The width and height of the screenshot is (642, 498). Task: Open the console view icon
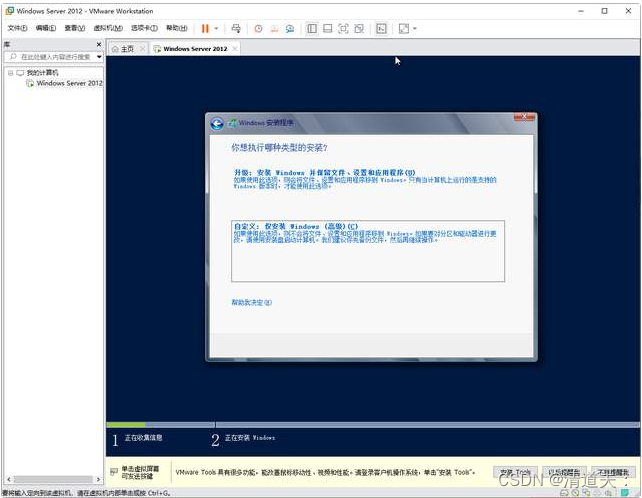pos(381,28)
